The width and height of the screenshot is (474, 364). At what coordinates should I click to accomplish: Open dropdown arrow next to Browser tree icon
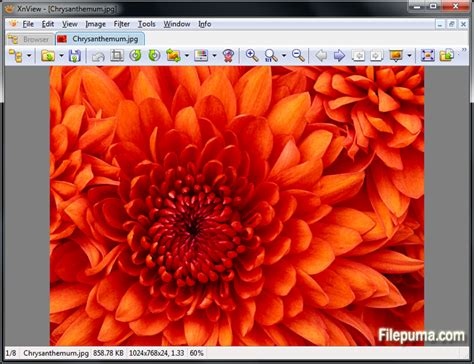(x=29, y=55)
